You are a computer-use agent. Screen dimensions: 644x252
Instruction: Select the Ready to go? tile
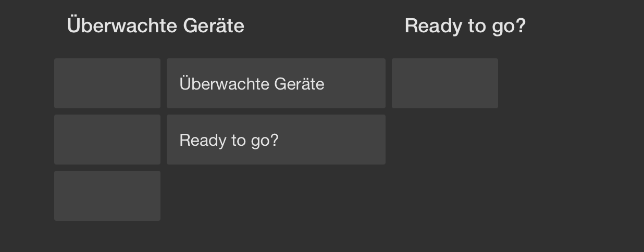(276, 140)
